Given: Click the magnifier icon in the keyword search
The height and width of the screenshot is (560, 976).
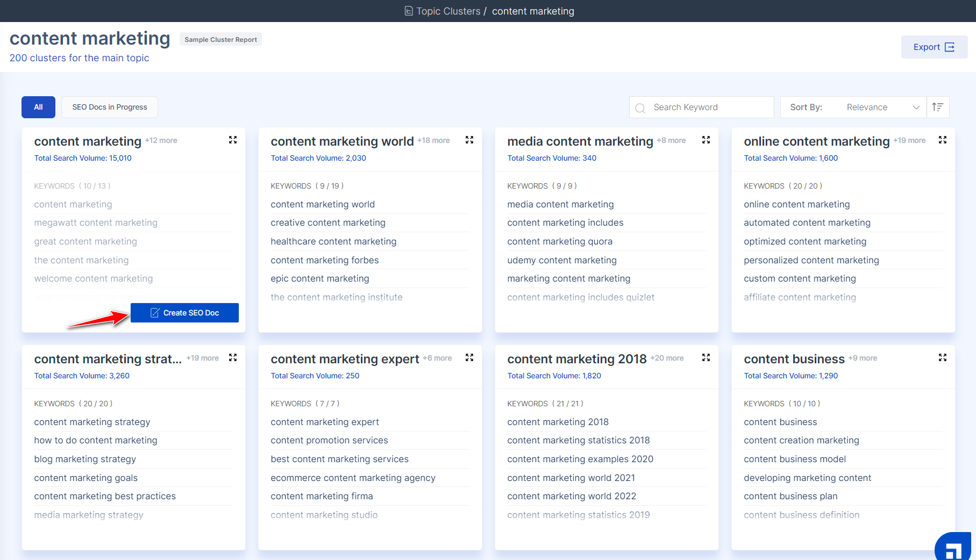Looking at the screenshot, I should pos(640,107).
